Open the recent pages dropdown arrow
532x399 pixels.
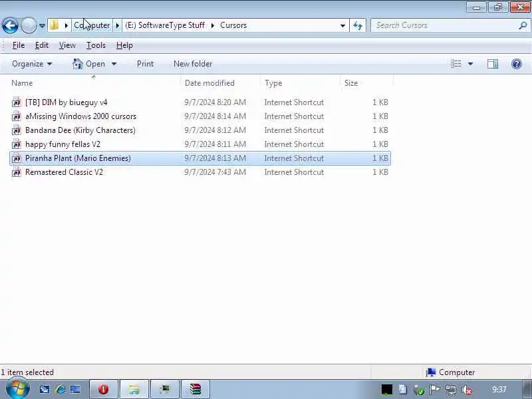[x=42, y=25]
